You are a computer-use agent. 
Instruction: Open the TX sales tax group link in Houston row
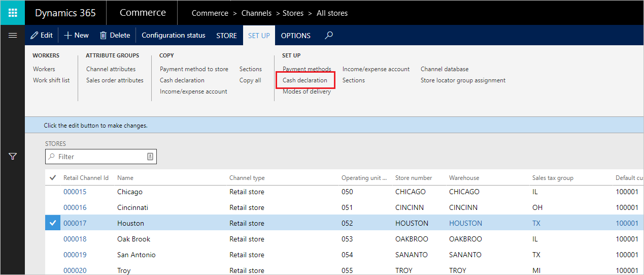(536, 223)
